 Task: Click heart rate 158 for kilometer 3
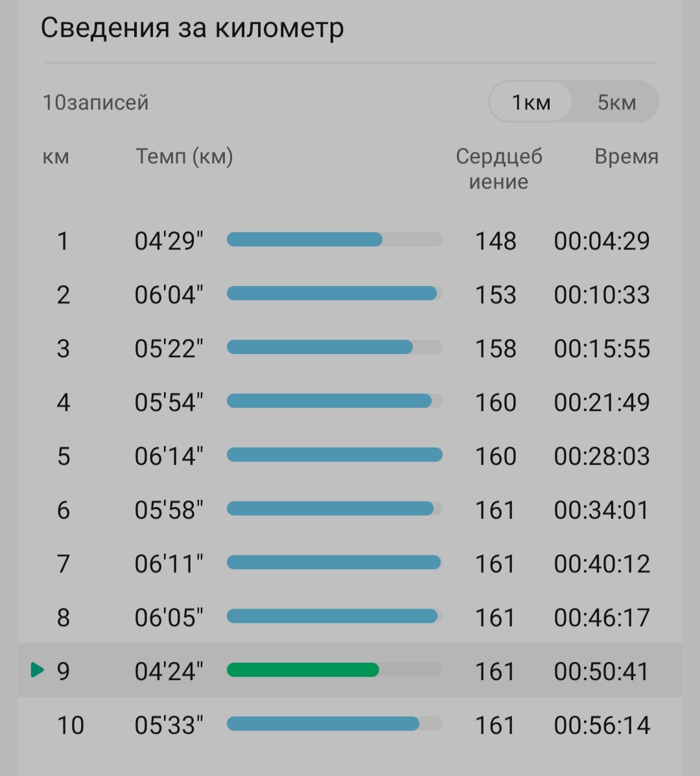coord(496,348)
